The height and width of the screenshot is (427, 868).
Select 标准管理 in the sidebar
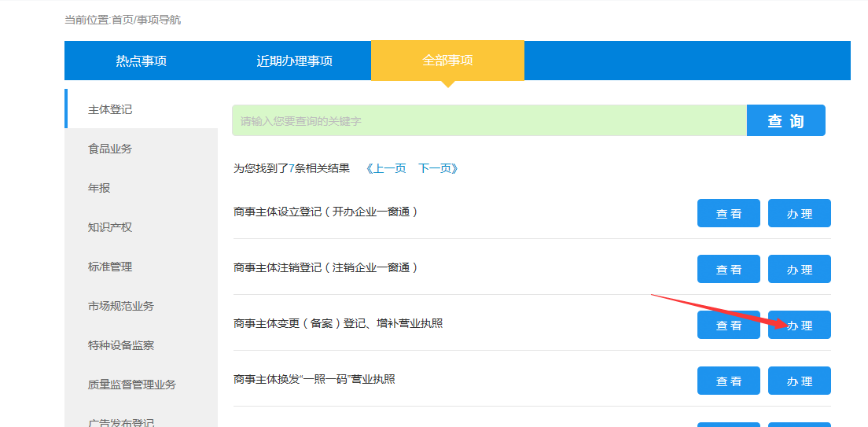click(x=110, y=267)
